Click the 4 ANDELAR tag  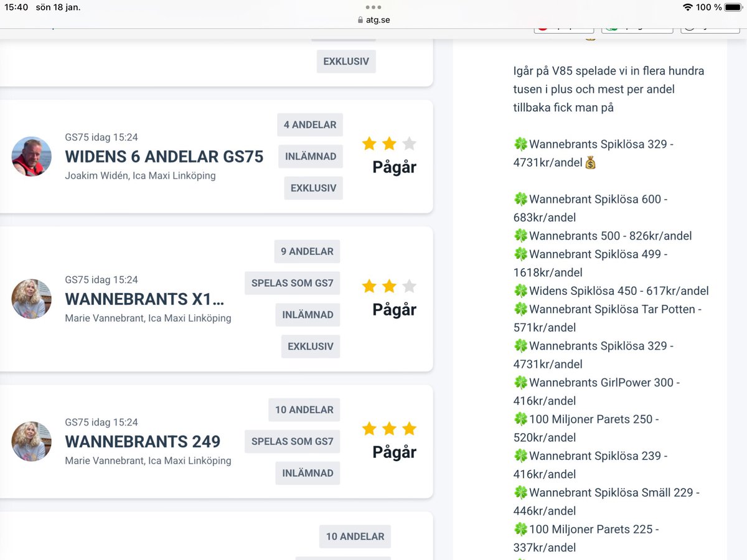[x=310, y=124]
